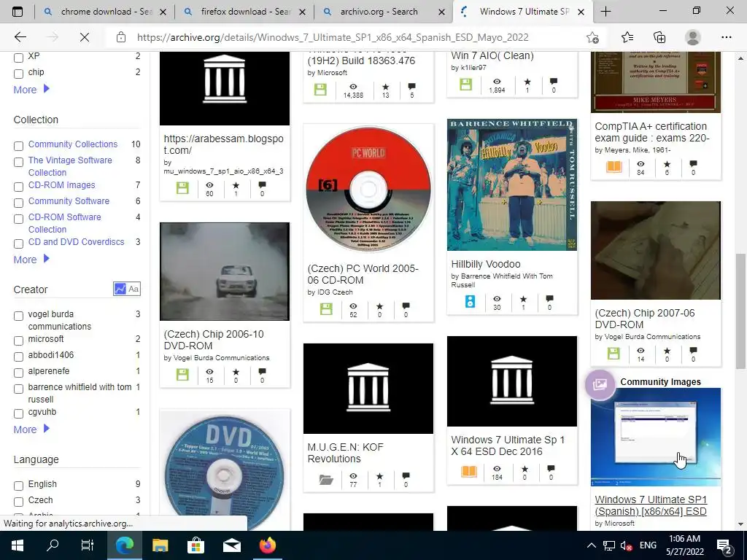Click the browser back arrow
The image size is (747, 560).
click(20, 37)
